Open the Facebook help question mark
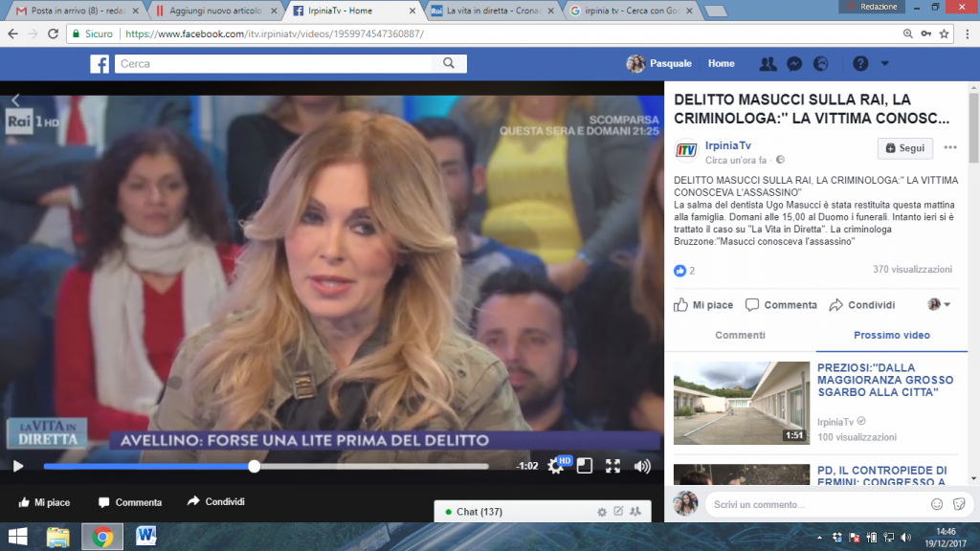Image resolution: width=980 pixels, height=551 pixels. (x=860, y=64)
